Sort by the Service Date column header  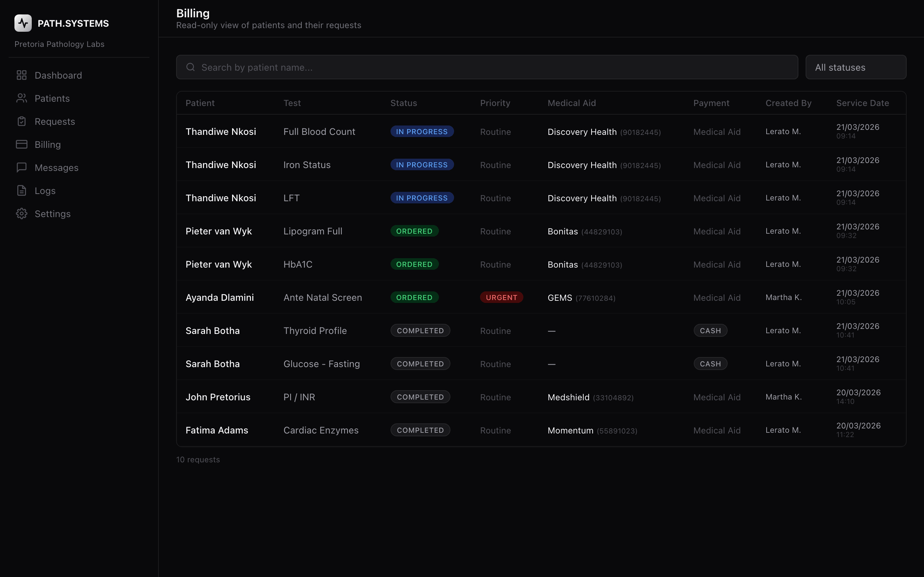coord(863,103)
